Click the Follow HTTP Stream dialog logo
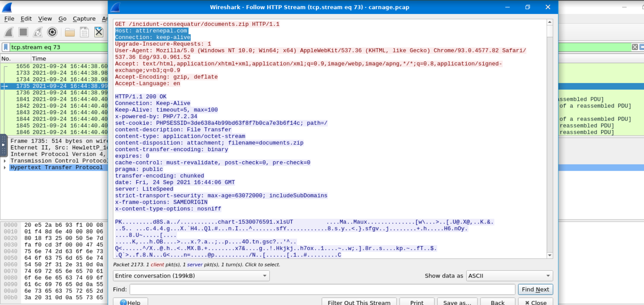The height and width of the screenshot is (305, 644). tap(115, 7)
